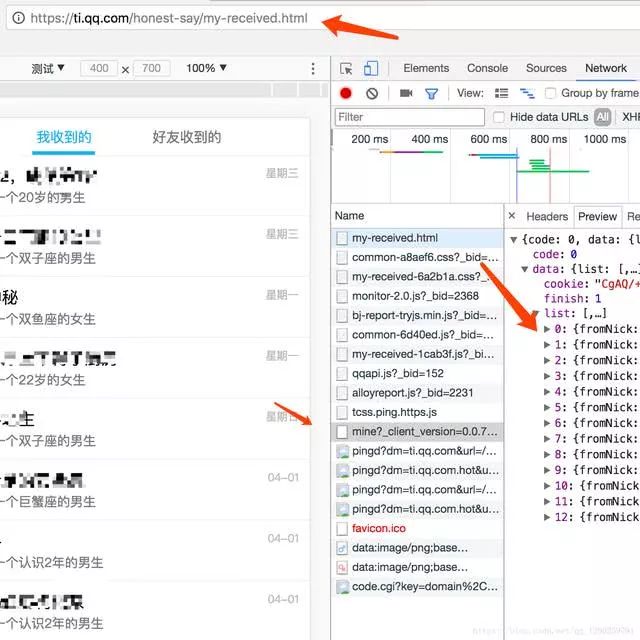The width and height of the screenshot is (640, 640).
Task: Check Hide data URLs option
Action: tap(497, 117)
